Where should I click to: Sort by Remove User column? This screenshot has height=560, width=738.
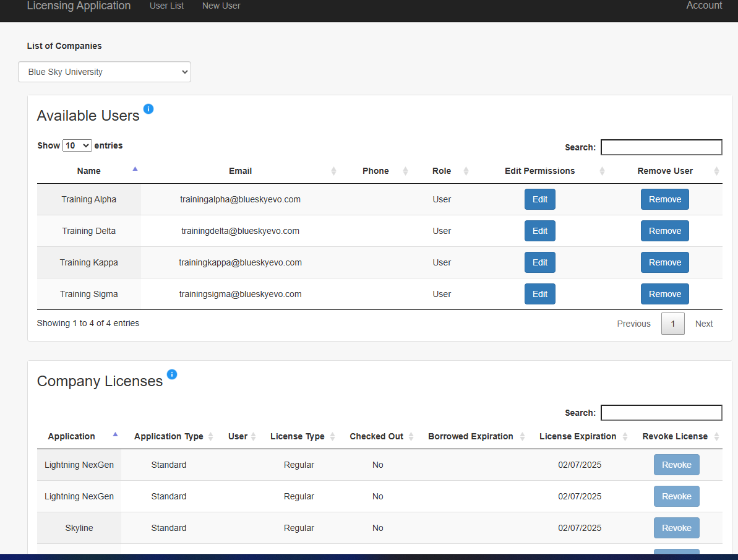coord(665,171)
